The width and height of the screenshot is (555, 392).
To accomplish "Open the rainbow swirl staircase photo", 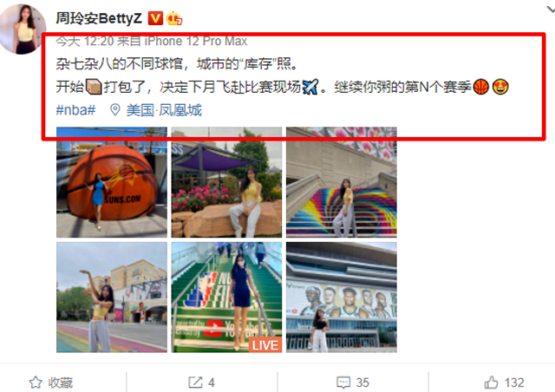I will click(x=342, y=182).
